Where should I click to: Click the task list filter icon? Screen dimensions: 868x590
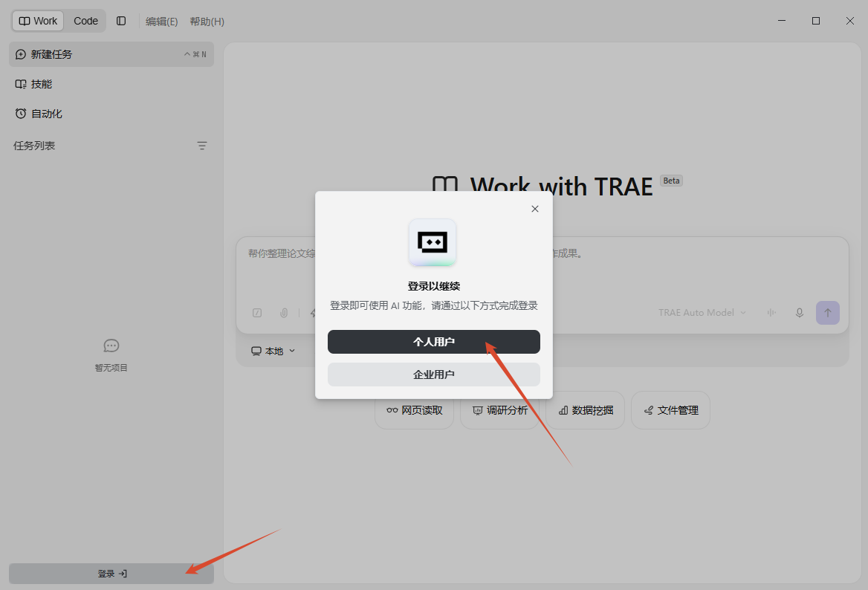click(x=202, y=146)
